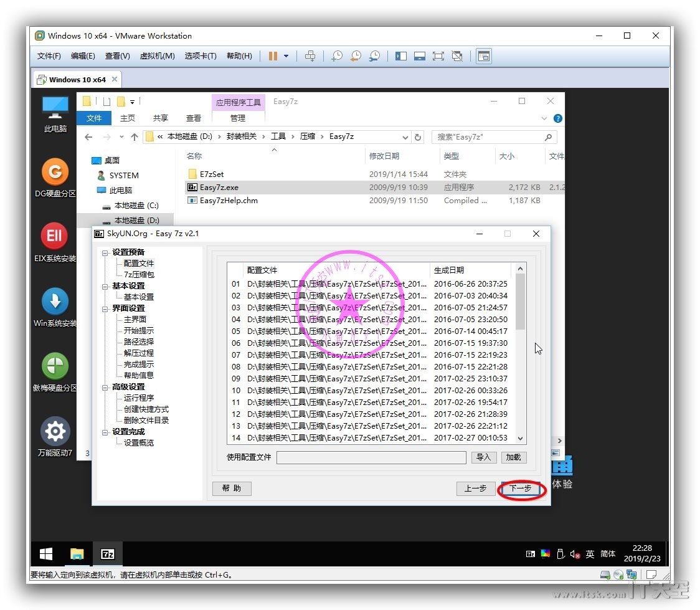Select 7z压缩包 in the Easy 7z tree
The height and width of the screenshot is (610, 700).
point(139,275)
